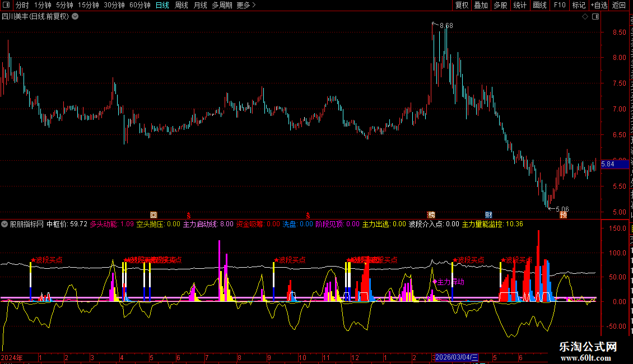The height and width of the screenshot is (364, 633).
Task: Click the 5.06 low price label
Action: coord(562,209)
